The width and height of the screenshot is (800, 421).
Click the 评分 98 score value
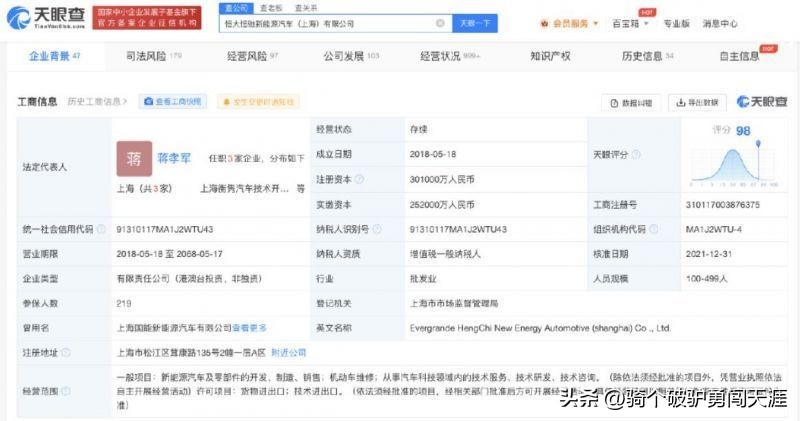[731, 131]
